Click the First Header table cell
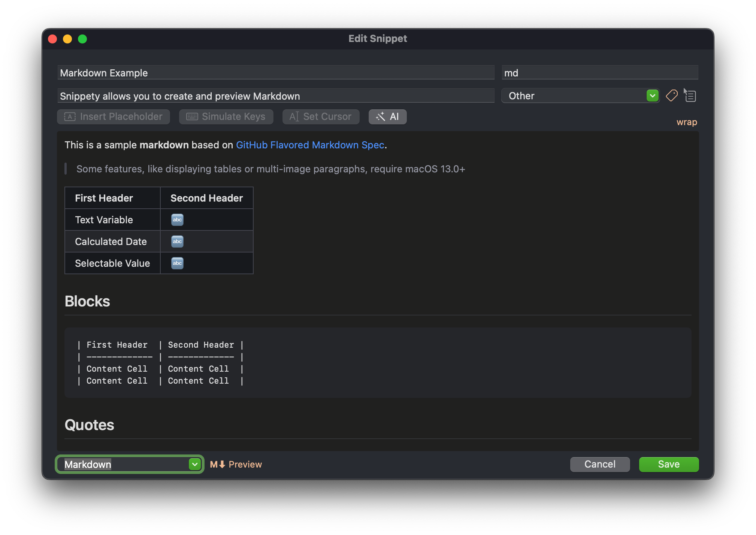This screenshot has height=535, width=756. click(x=112, y=198)
